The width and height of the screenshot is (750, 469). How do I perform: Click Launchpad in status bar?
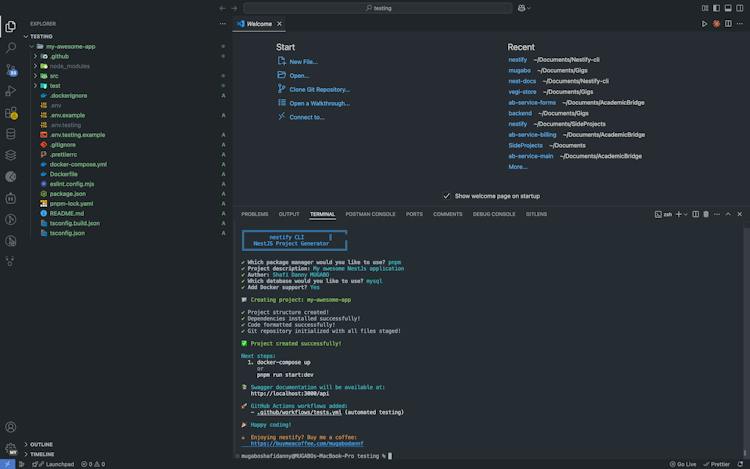(x=53, y=464)
